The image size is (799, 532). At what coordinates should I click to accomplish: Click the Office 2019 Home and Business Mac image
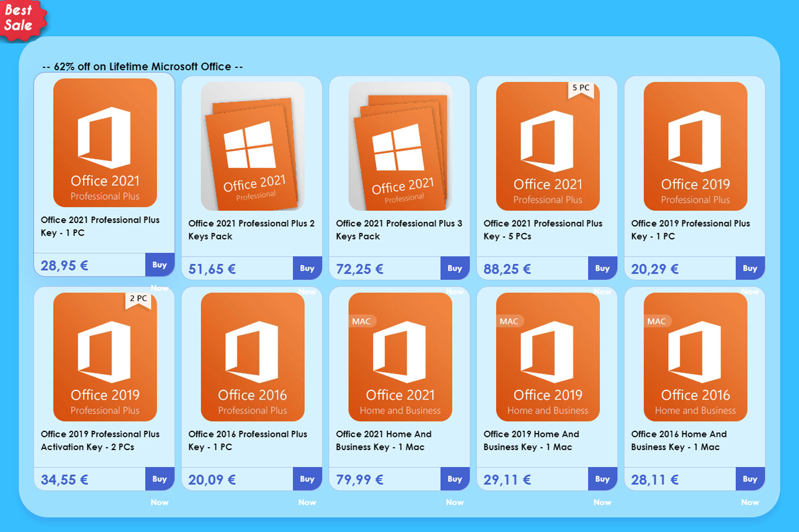pyautogui.click(x=548, y=356)
